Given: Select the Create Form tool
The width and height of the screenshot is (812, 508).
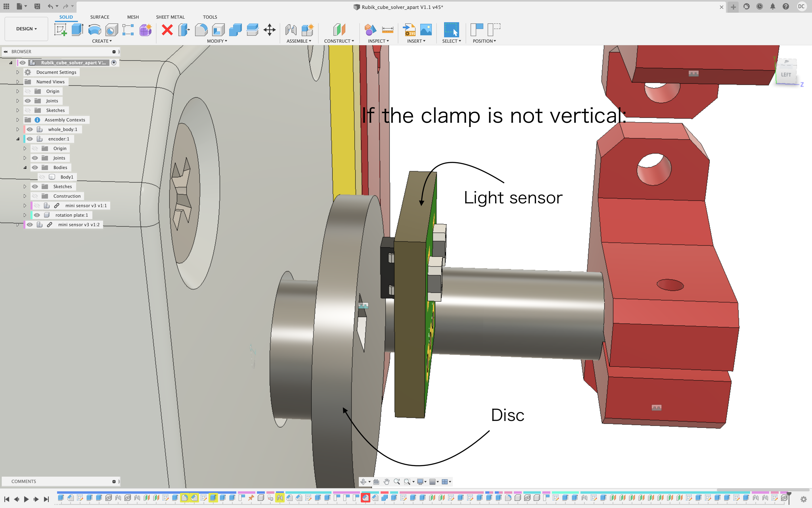Looking at the screenshot, I should click(146, 30).
